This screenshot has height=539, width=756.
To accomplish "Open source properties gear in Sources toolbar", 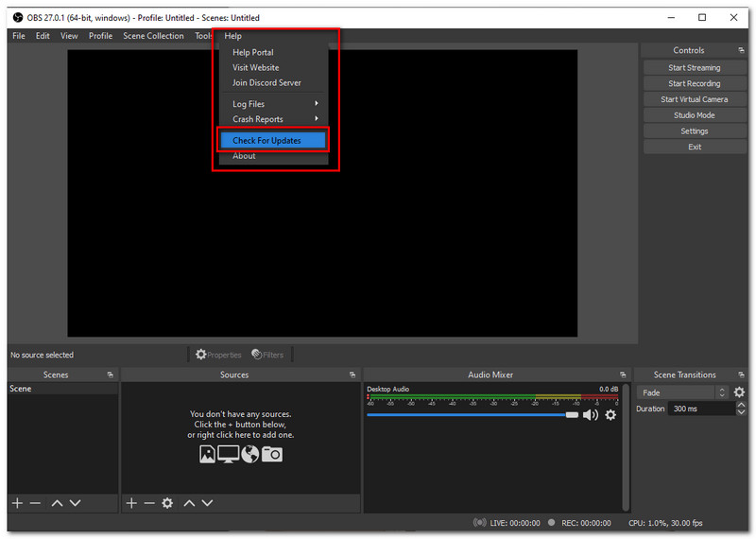I will coord(167,503).
